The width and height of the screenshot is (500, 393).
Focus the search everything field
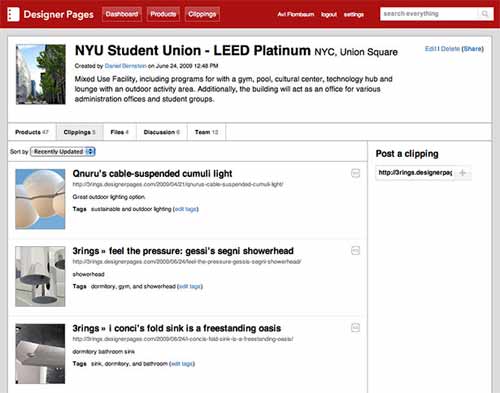tap(430, 14)
